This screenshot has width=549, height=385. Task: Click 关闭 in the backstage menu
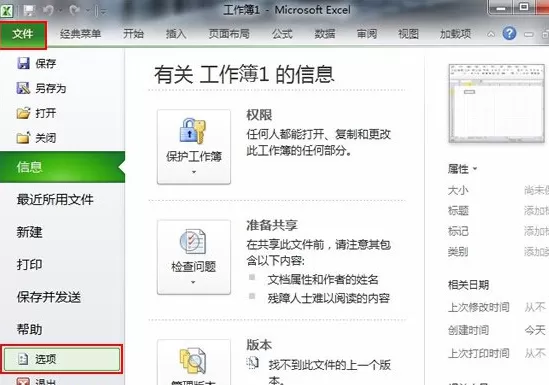[x=36, y=138]
